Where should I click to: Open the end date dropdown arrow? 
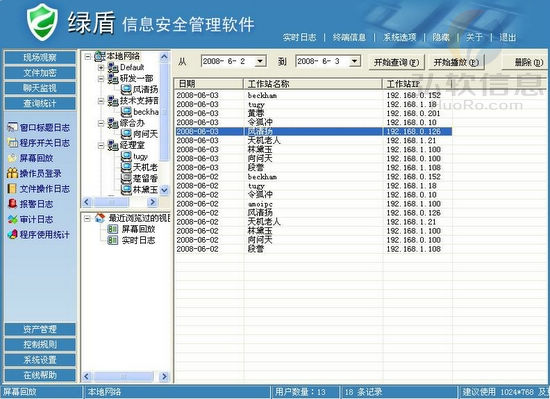click(355, 61)
